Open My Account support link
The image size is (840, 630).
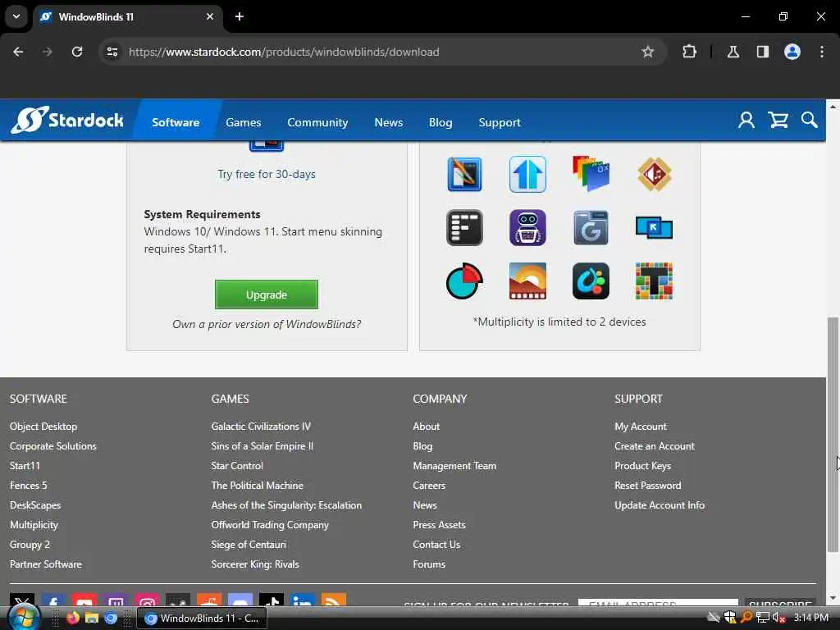coord(641,427)
